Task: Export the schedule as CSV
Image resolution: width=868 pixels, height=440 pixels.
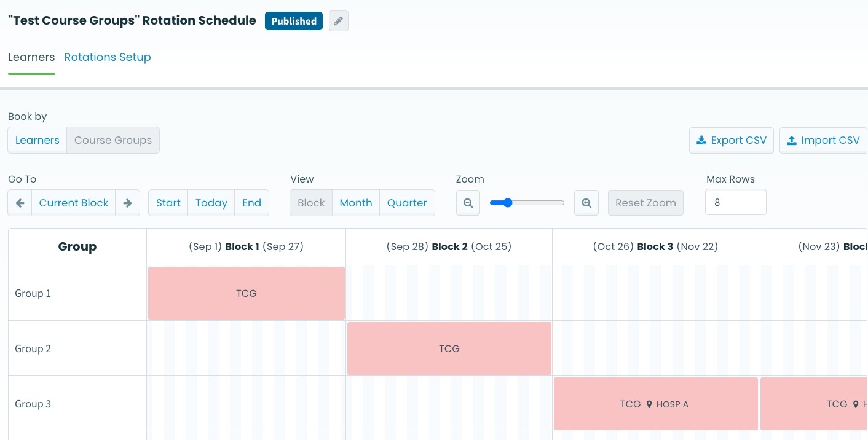Action: coord(731,140)
